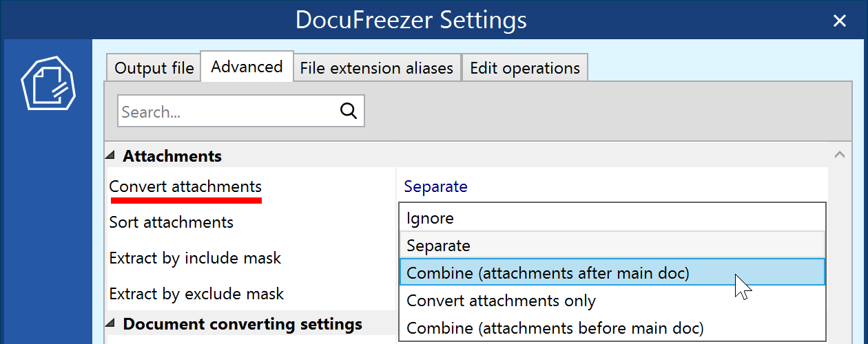Image resolution: width=868 pixels, height=344 pixels.
Task: Click the Extract by include mask setting
Action: click(195, 258)
